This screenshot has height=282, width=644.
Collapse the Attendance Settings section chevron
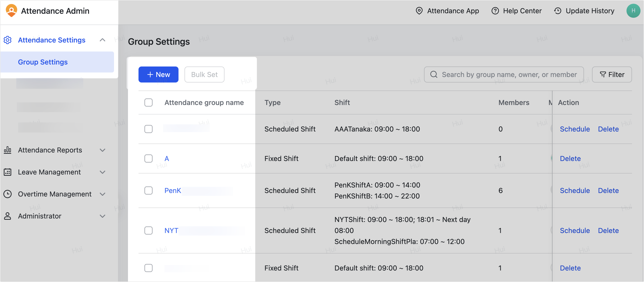click(102, 40)
